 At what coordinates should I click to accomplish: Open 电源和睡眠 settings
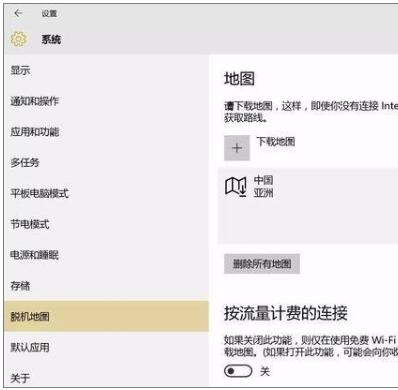coord(107,255)
